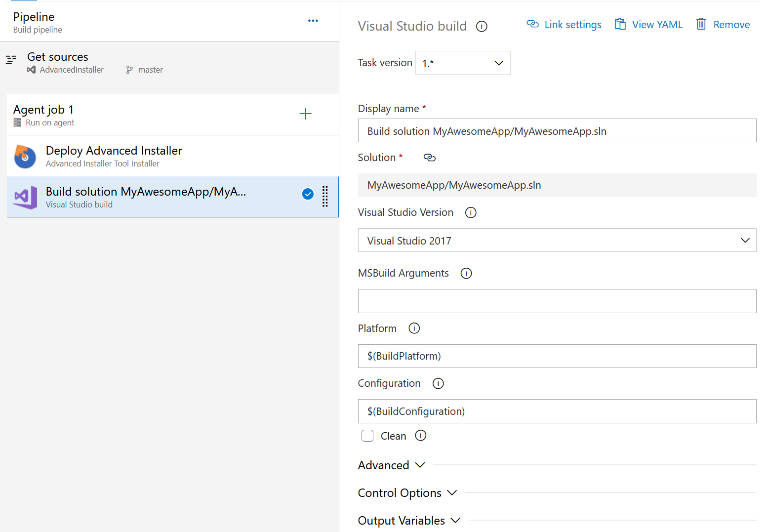This screenshot has height=532, width=768.
Task: Select the Get sources item
Action: click(169, 63)
